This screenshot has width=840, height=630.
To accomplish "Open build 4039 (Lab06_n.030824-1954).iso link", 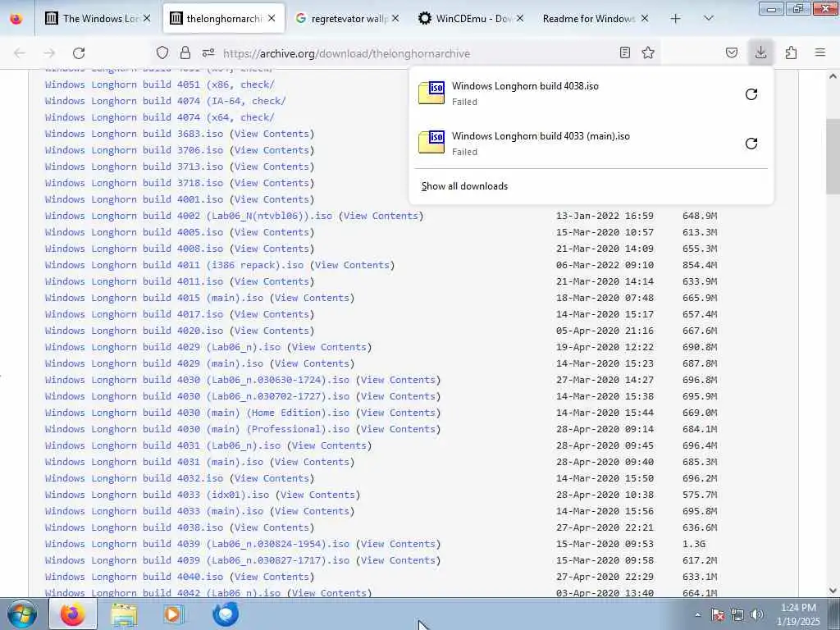I will point(197,544).
